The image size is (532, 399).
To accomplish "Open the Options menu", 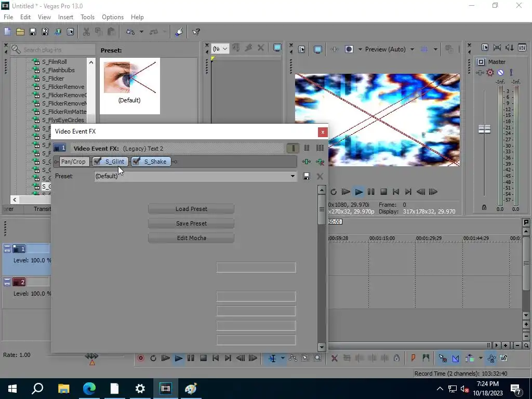I will [x=113, y=17].
